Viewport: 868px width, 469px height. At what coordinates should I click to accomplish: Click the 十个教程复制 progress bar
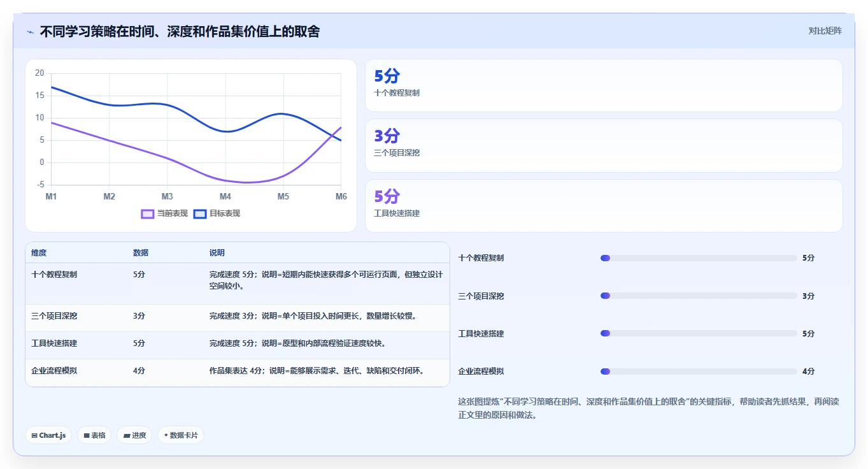(x=699, y=258)
